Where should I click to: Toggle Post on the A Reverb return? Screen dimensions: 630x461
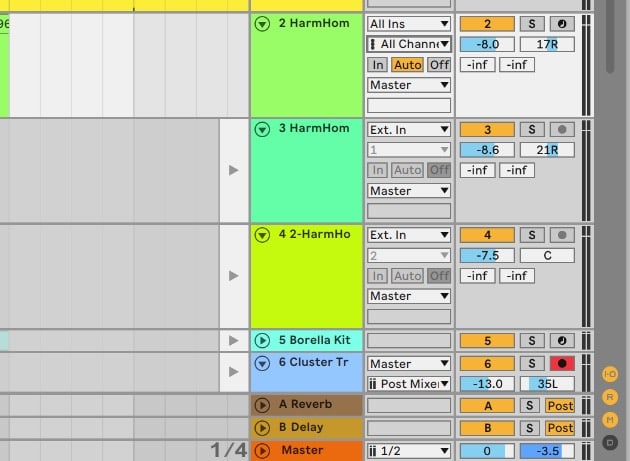tap(560, 405)
